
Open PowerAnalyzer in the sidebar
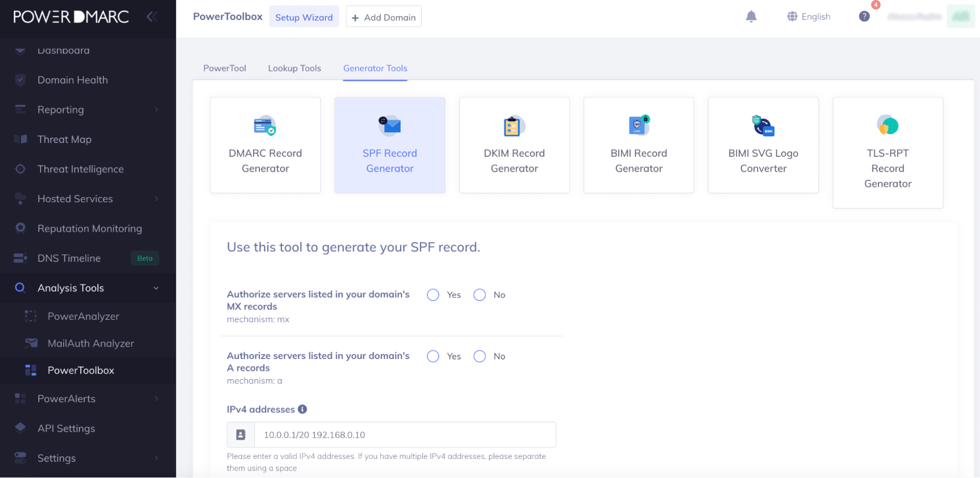tap(83, 316)
